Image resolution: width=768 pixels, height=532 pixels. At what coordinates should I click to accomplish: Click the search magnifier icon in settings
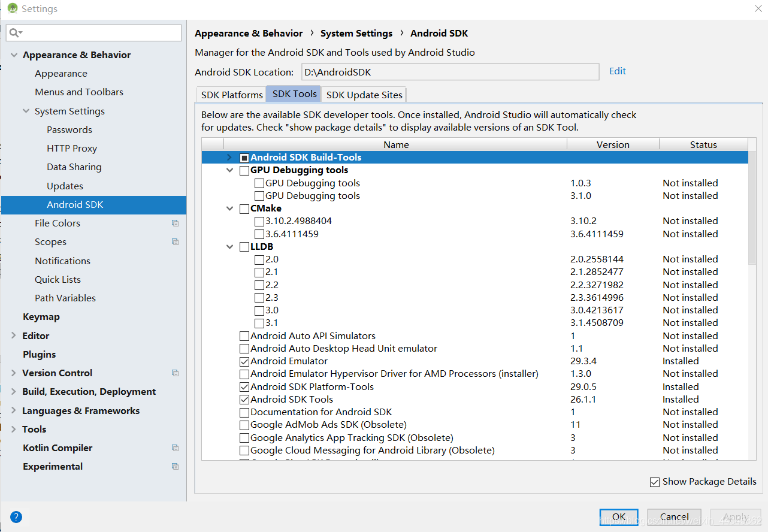(x=16, y=32)
